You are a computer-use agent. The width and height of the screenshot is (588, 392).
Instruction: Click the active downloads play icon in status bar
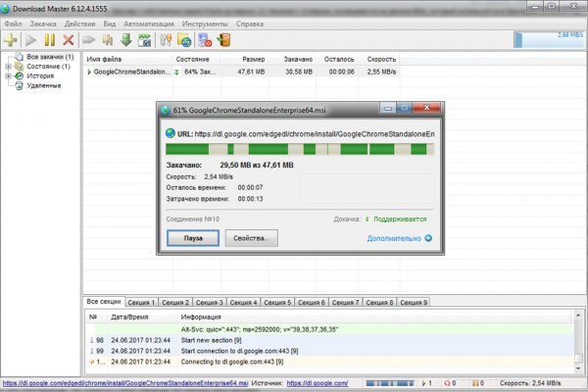click(x=424, y=383)
